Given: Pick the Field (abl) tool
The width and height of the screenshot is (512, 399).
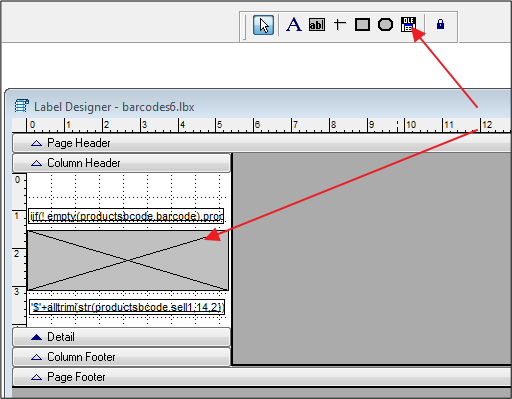Looking at the screenshot, I should click(x=317, y=25).
